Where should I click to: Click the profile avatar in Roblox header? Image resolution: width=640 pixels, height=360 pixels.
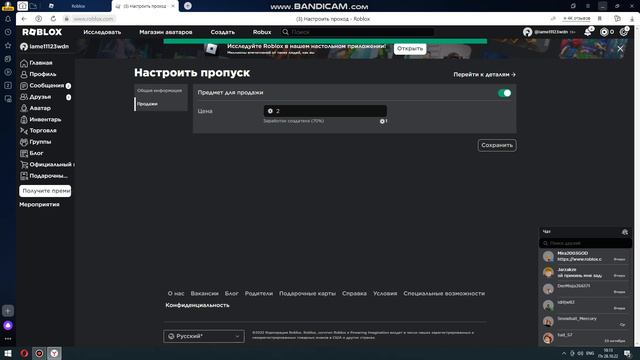click(x=527, y=32)
